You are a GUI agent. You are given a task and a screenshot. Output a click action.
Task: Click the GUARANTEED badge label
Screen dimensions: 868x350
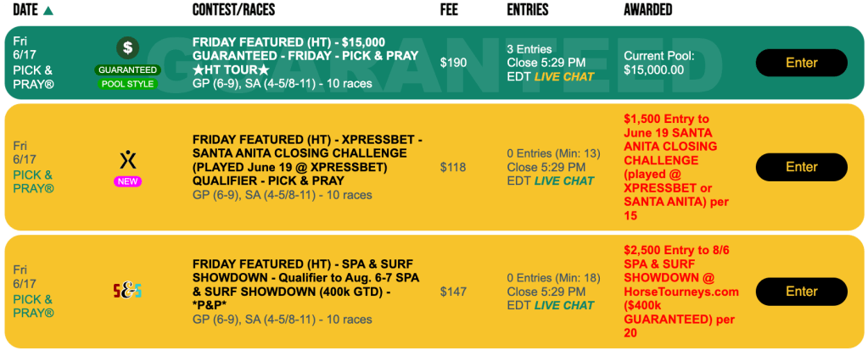pyautogui.click(x=128, y=69)
